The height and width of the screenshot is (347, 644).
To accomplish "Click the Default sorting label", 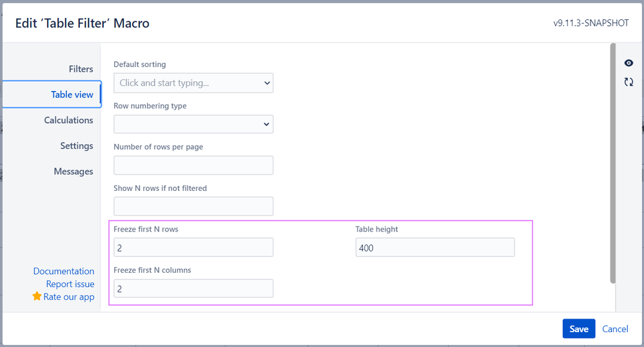I will point(140,64).
